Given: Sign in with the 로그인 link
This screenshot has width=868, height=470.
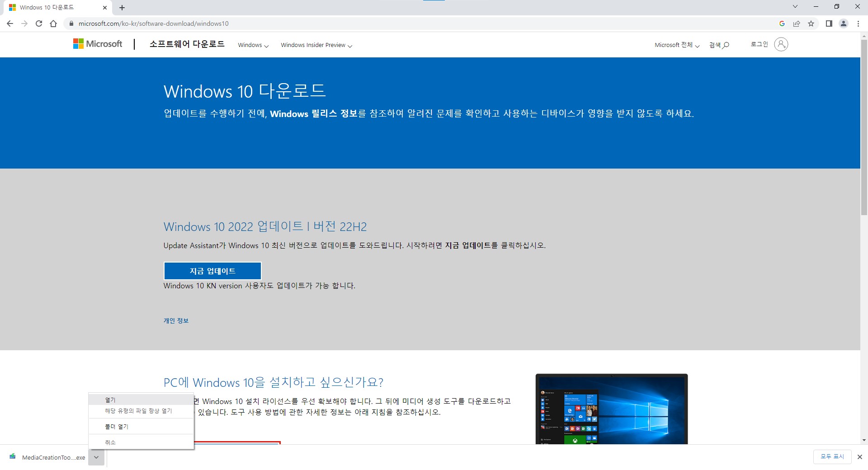Looking at the screenshot, I should pyautogui.click(x=759, y=44).
